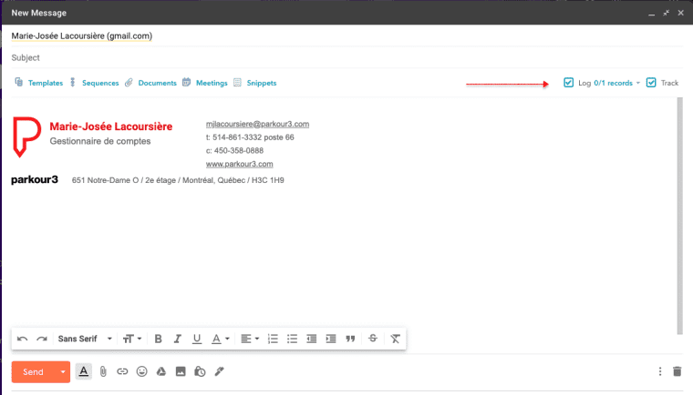Toggle the Log records checkbox

(x=568, y=83)
